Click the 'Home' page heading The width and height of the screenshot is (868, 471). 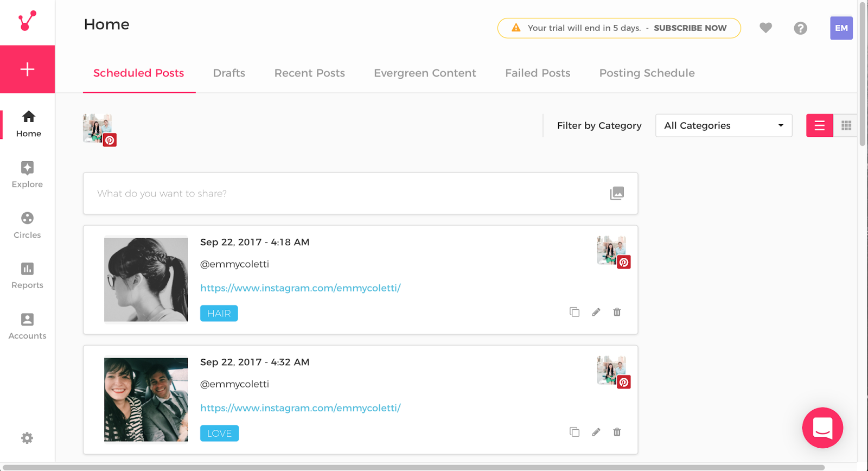tap(106, 24)
